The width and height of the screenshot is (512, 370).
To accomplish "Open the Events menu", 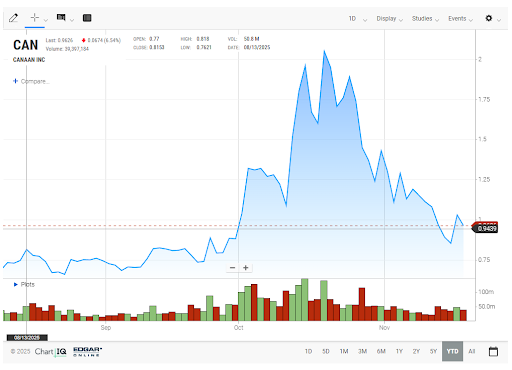I will [x=460, y=19].
